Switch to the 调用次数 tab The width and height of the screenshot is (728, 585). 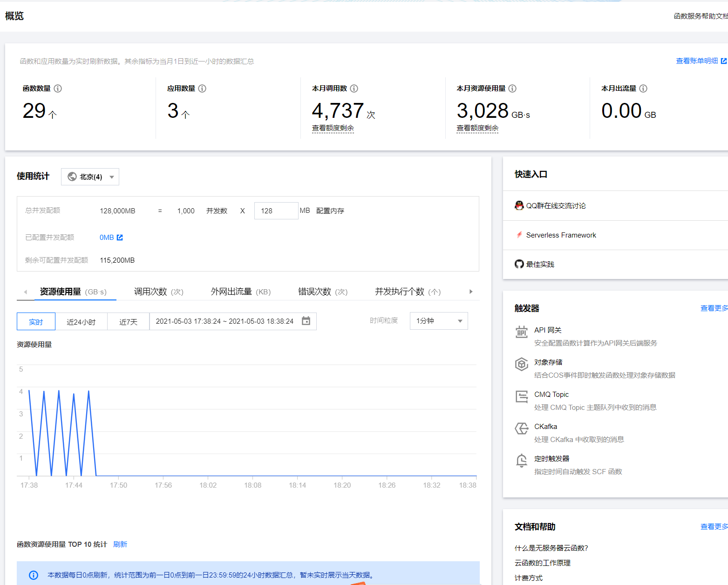(x=151, y=292)
